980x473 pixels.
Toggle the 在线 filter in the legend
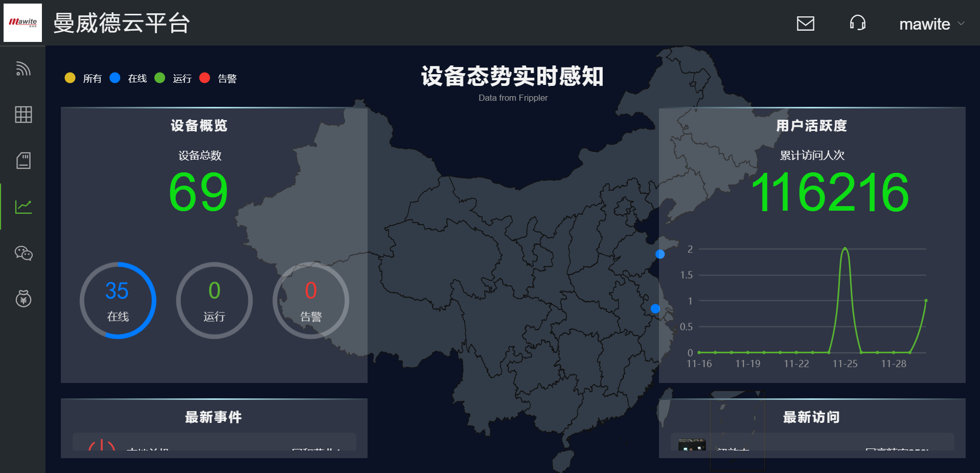(x=129, y=78)
